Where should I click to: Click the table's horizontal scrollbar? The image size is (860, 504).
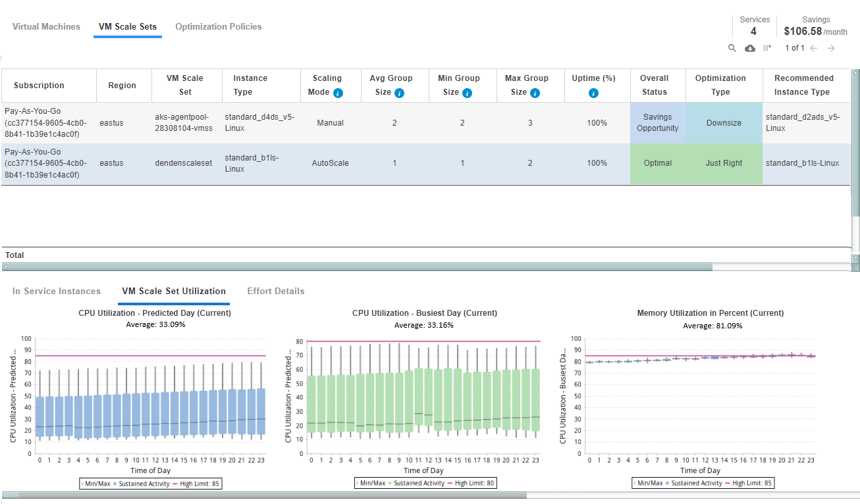[x=360, y=267]
